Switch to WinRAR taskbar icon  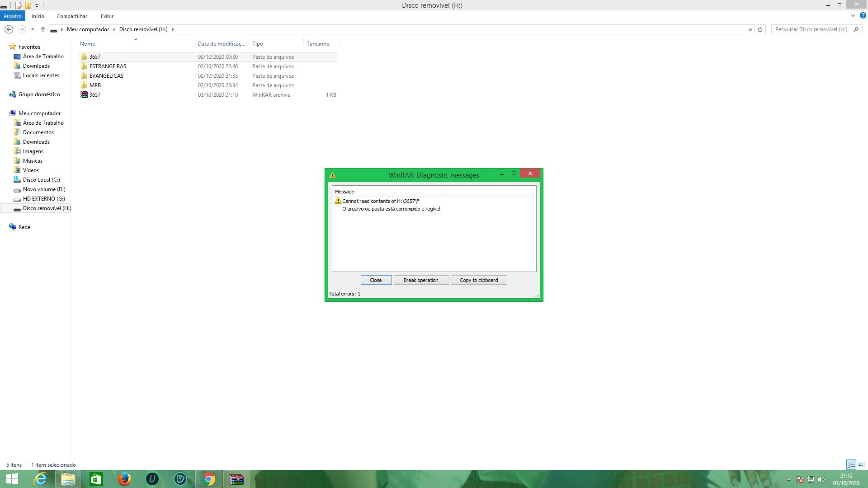[x=236, y=479]
